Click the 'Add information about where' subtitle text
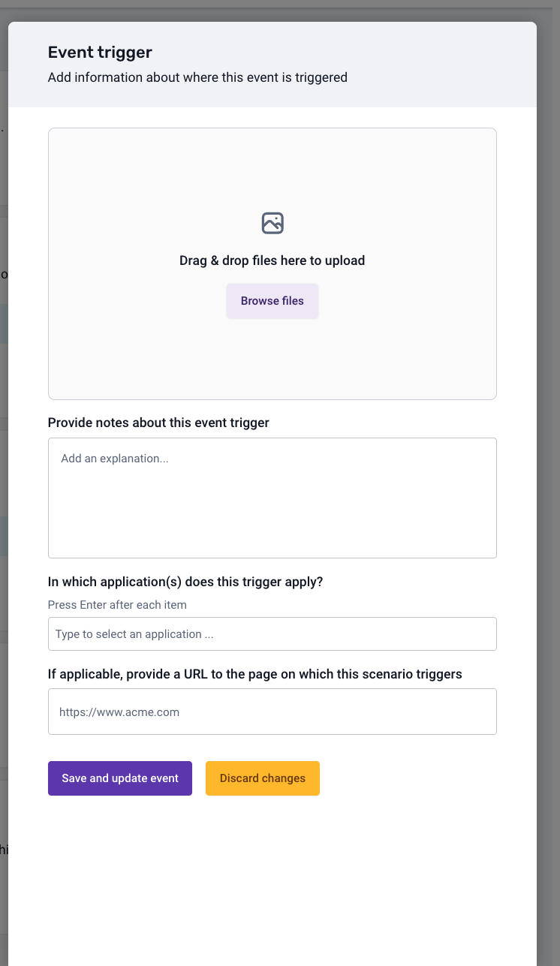 [x=197, y=77]
